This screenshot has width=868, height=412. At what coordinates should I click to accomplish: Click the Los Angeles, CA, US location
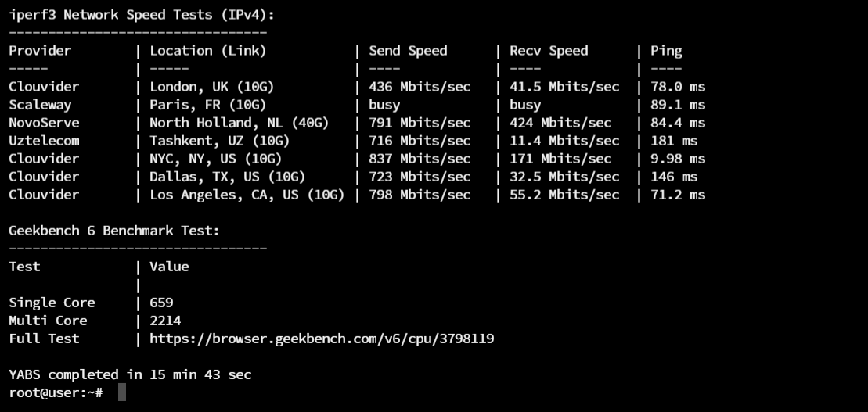[247, 195]
